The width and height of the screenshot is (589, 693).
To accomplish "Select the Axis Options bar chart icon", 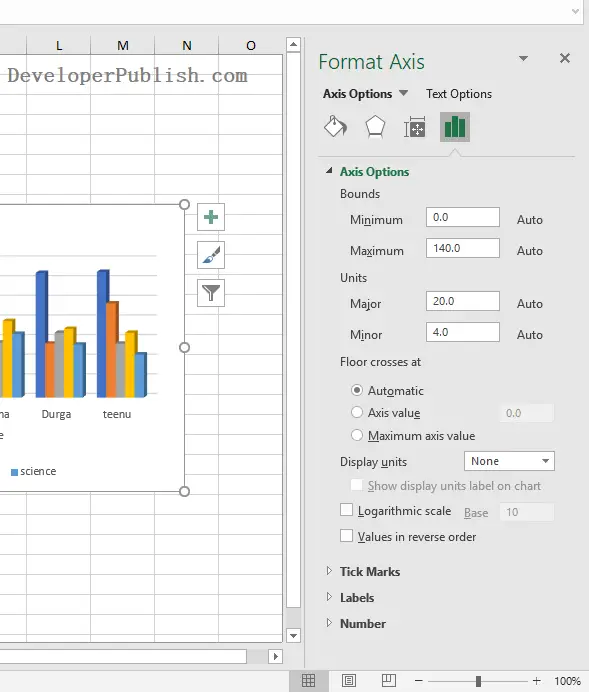I will coord(455,127).
